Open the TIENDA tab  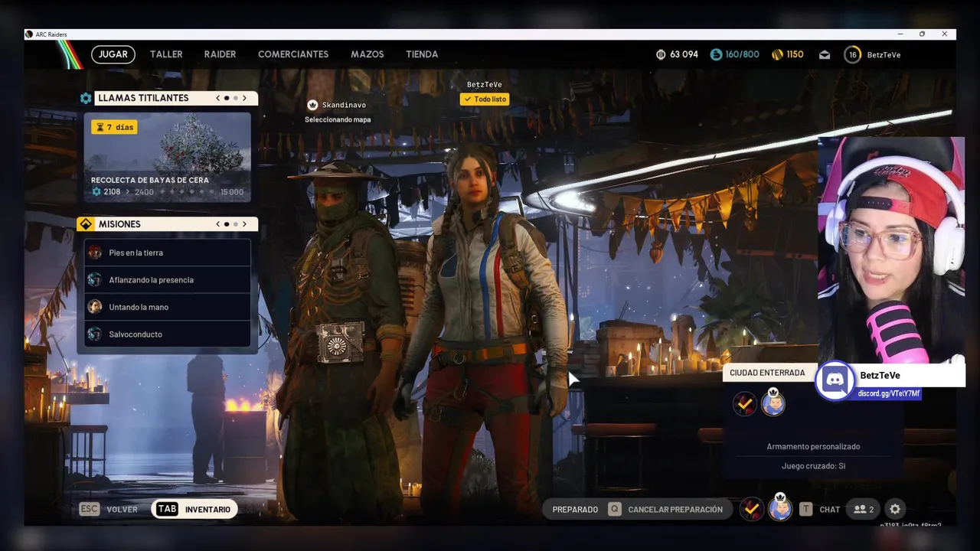click(x=422, y=54)
